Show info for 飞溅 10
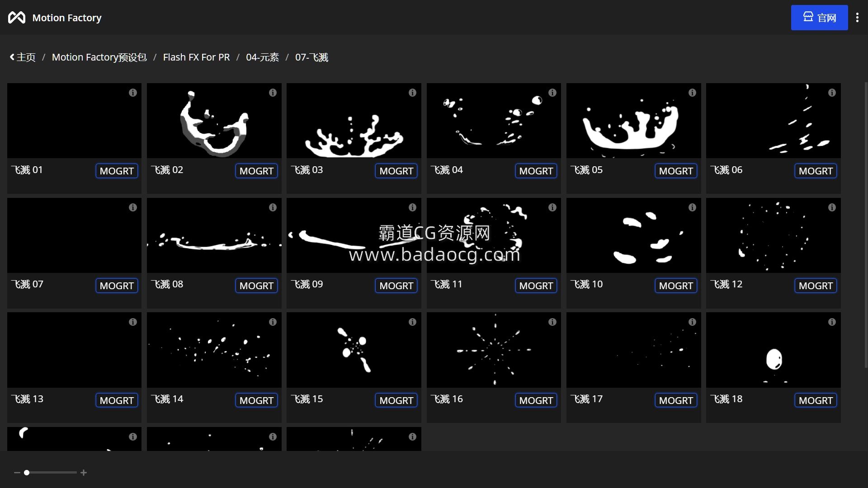 [692, 207]
